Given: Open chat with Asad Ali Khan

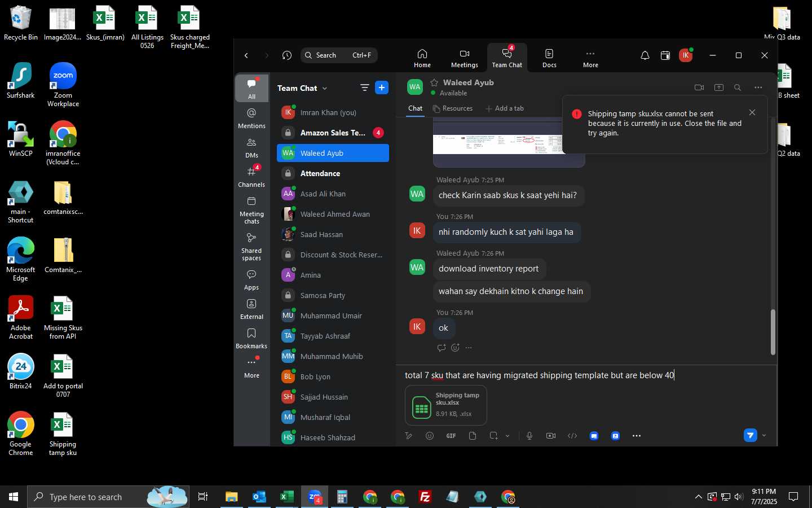Looking at the screenshot, I should pyautogui.click(x=333, y=194).
